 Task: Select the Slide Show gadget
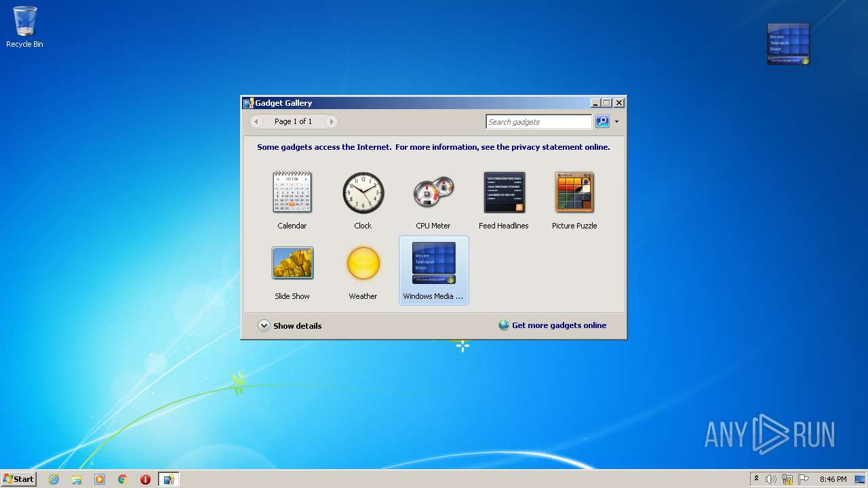(292, 270)
